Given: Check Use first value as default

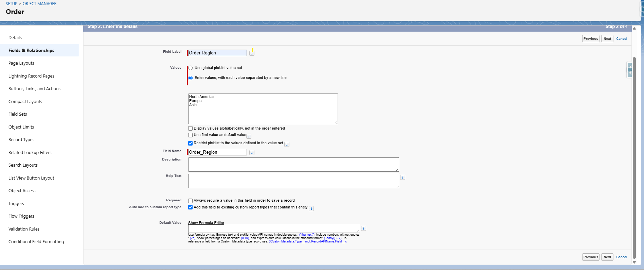Looking at the screenshot, I should [191, 135].
